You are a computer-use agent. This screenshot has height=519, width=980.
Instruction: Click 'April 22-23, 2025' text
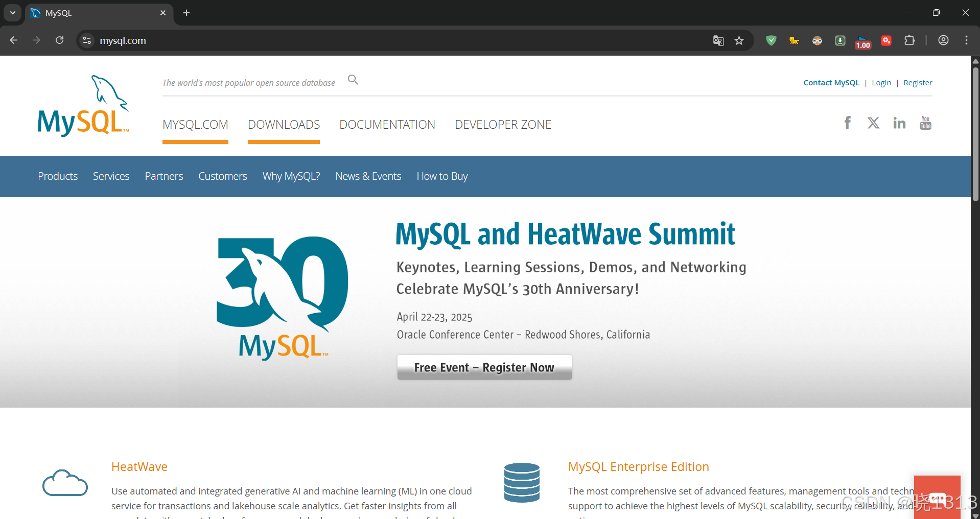[x=434, y=317]
